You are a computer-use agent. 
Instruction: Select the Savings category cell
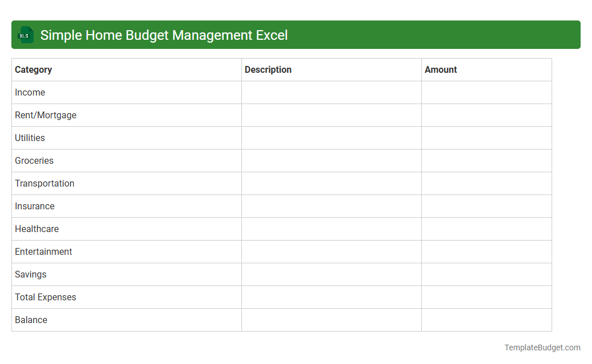tap(30, 274)
